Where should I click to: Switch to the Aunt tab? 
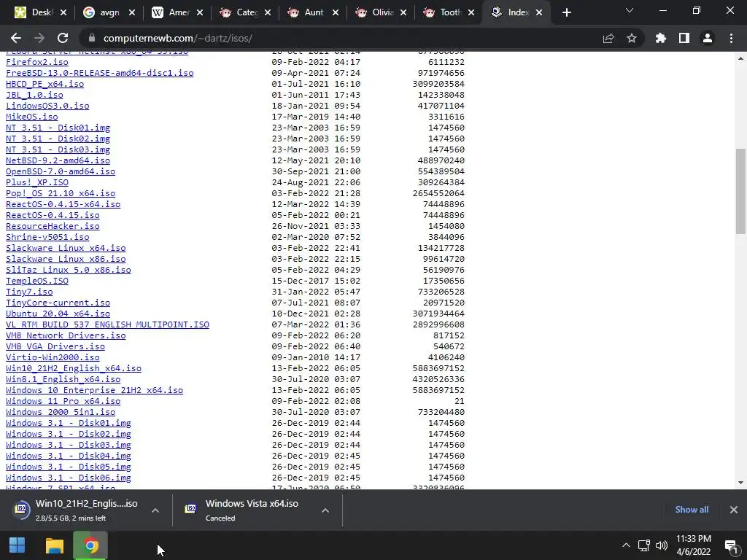coord(313,12)
